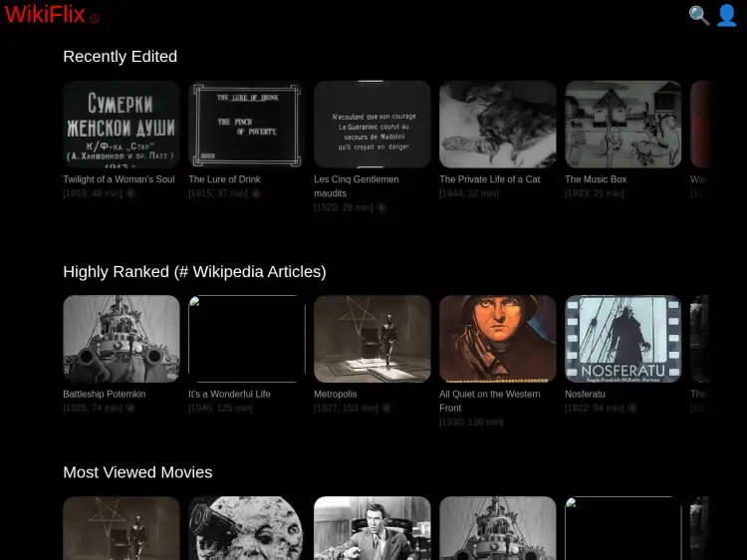Select Twilight of a Woman's Soul Cyrillic thumbnail
This screenshot has width=747, height=560.
pyautogui.click(x=122, y=125)
